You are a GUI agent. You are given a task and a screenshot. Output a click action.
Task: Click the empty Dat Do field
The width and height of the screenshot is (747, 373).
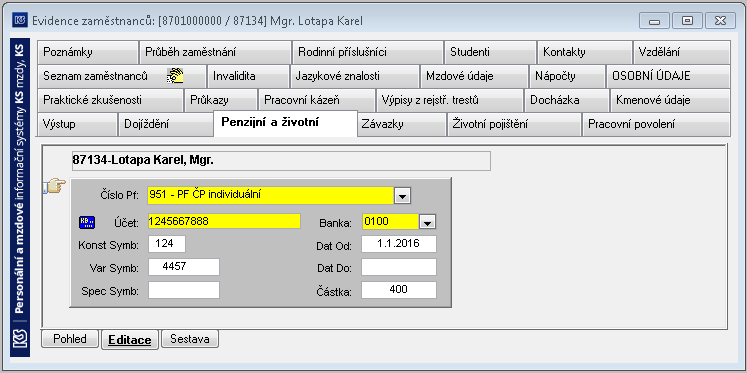pyautogui.click(x=399, y=267)
